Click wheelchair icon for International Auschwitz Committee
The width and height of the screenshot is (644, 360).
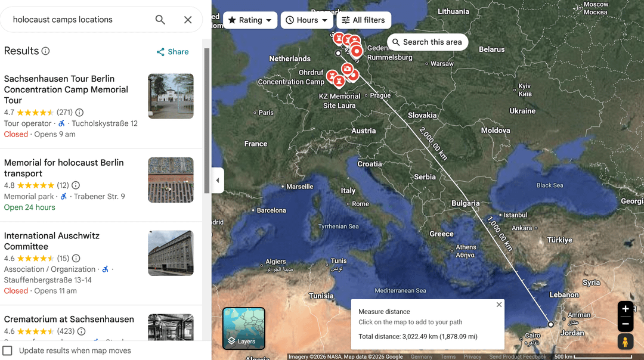(x=105, y=269)
